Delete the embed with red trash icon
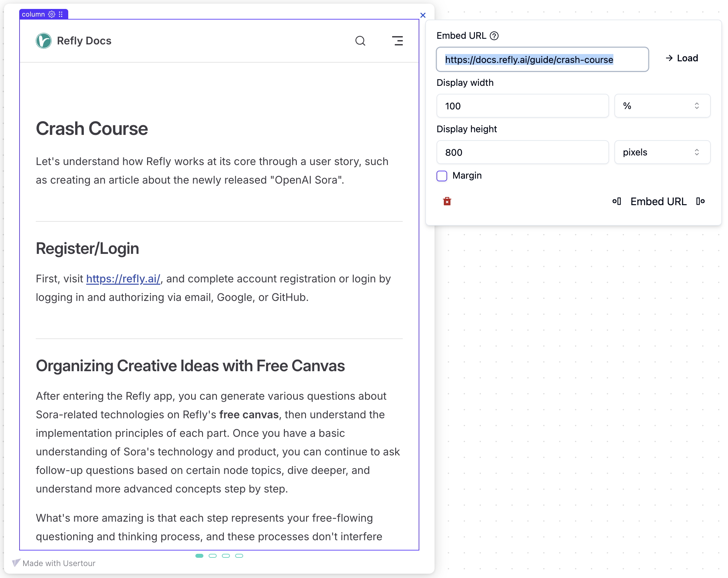Image resolution: width=728 pixels, height=578 pixels. (x=447, y=201)
